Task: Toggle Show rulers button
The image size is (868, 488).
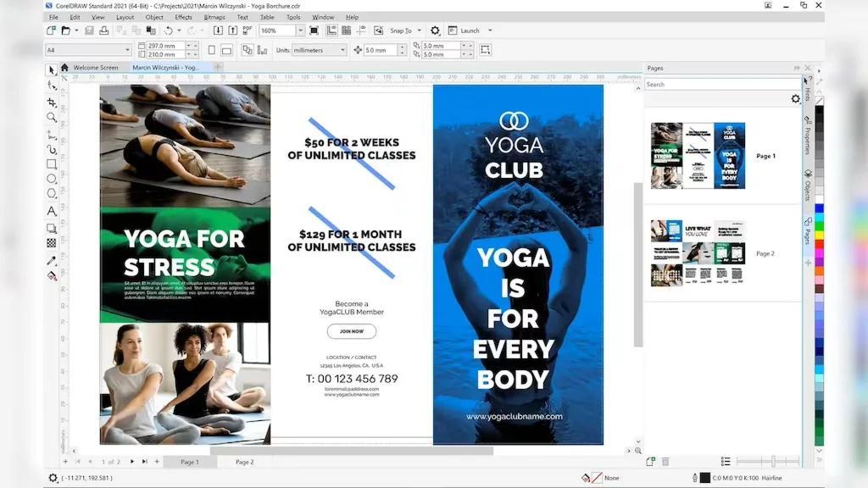Action: pyautogui.click(x=331, y=30)
